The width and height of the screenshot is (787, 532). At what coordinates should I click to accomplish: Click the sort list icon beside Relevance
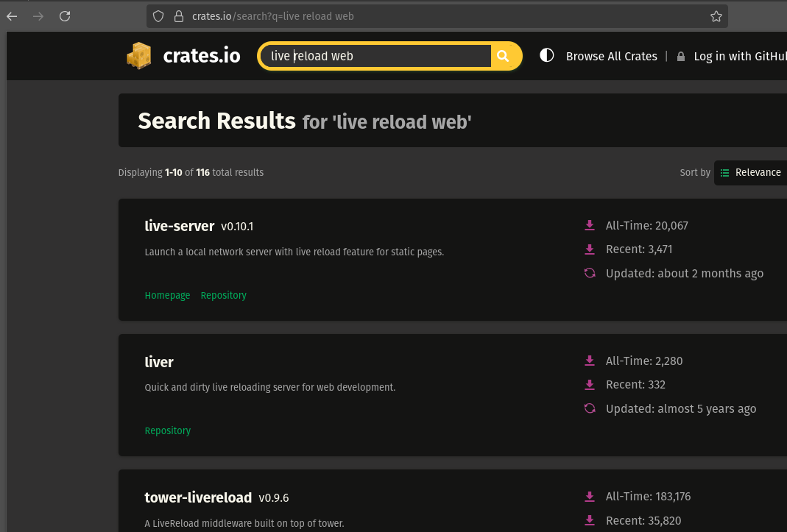[x=724, y=173]
